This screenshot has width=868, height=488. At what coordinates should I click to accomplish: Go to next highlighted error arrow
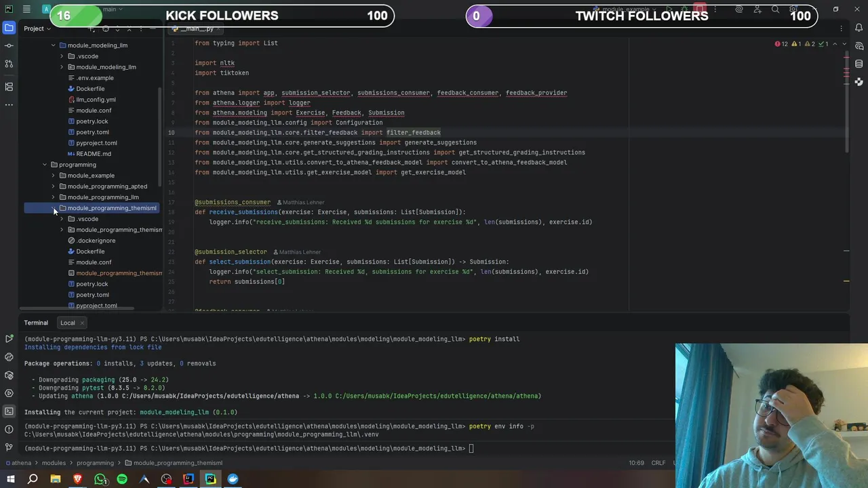click(844, 44)
